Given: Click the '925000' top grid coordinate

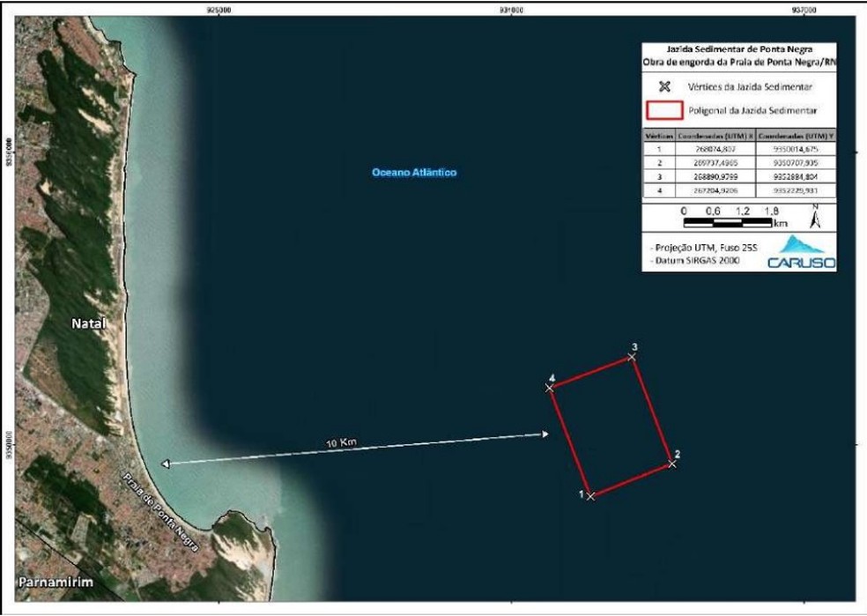Looking at the screenshot, I should click(219, 10).
